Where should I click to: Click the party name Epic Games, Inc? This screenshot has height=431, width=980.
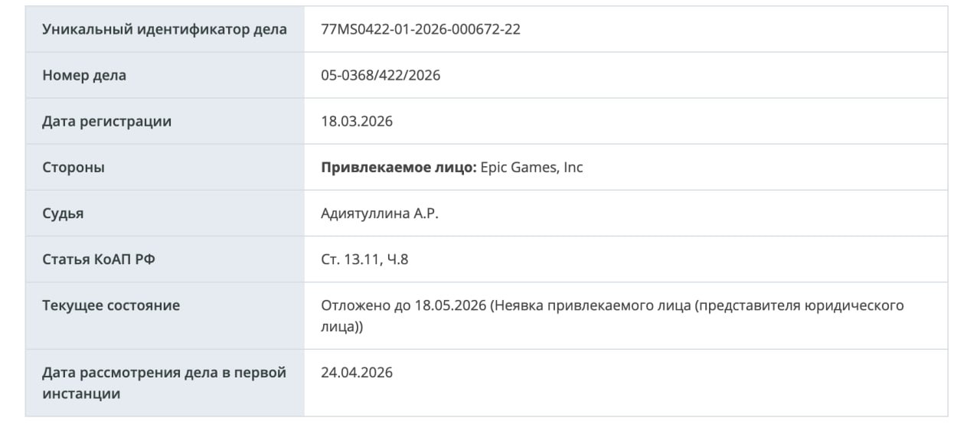pyautogui.click(x=531, y=168)
